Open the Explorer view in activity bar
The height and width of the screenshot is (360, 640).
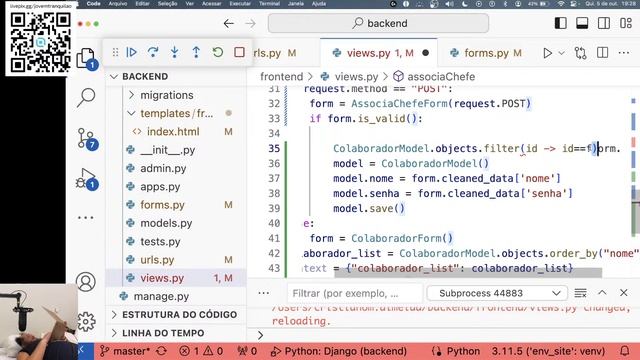(x=87, y=58)
